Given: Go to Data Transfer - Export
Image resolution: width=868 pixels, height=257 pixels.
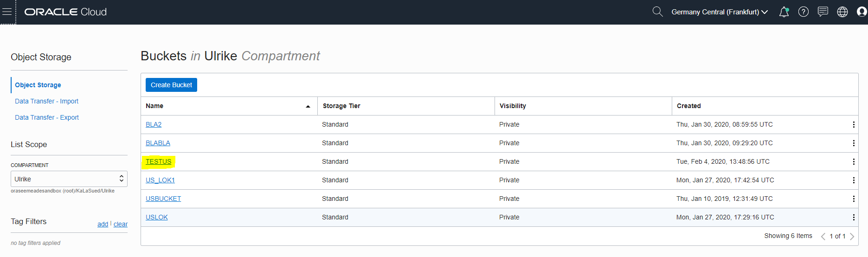Looking at the screenshot, I should 47,117.
